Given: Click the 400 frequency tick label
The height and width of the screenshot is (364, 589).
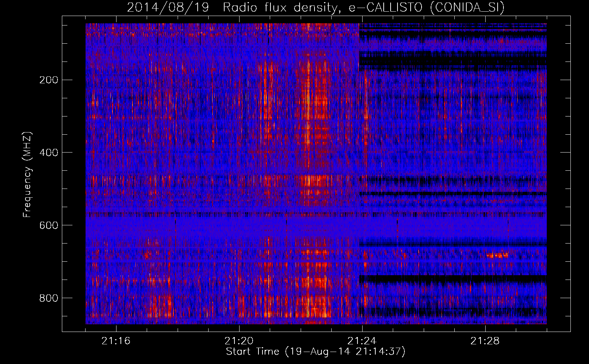Looking at the screenshot, I should pyautogui.click(x=49, y=153).
